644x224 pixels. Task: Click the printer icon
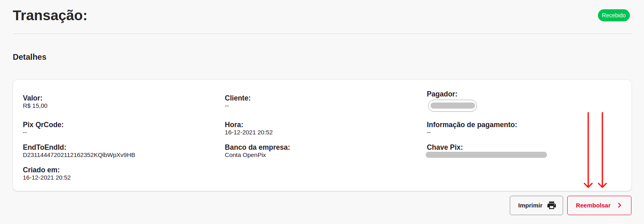pyautogui.click(x=551, y=205)
